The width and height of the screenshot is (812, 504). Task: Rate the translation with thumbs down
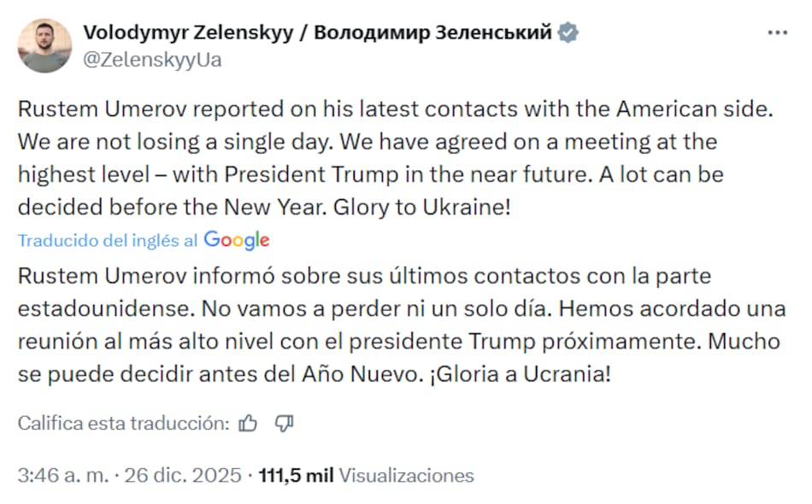click(285, 423)
